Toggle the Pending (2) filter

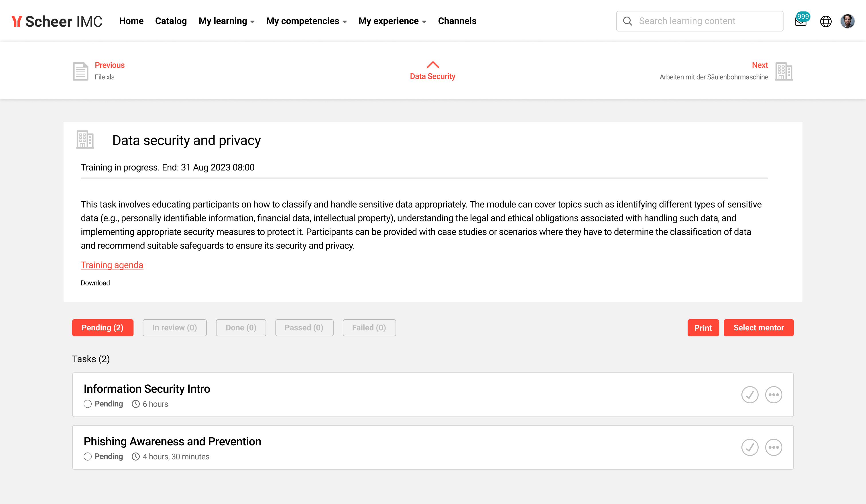(103, 328)
